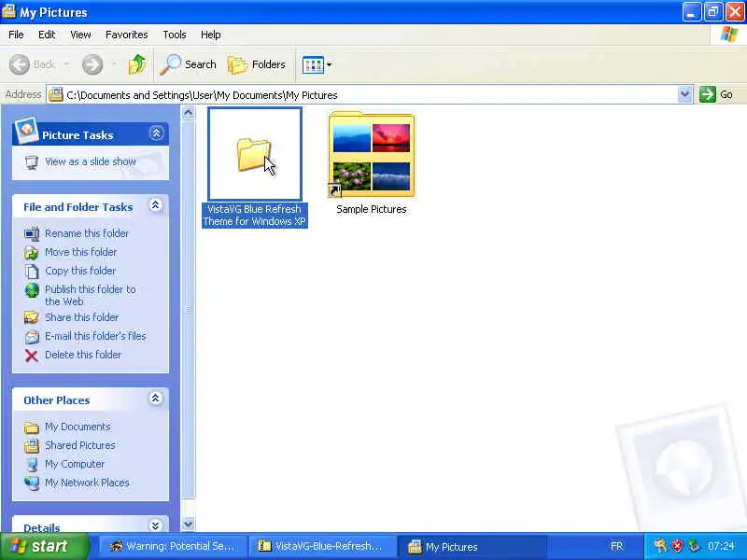This screenshot has height=560, width=747.
Task: Expand the Details panel
Action: [155, 525]
